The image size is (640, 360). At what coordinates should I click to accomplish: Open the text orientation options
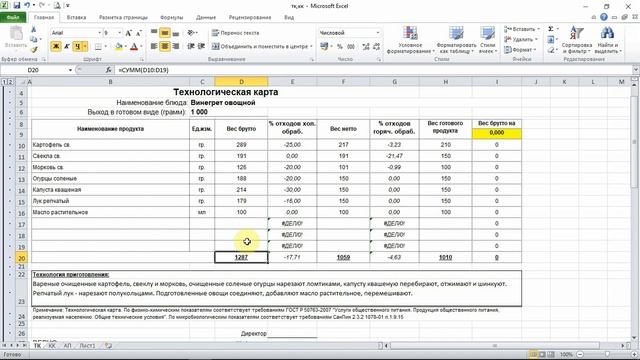192,33
